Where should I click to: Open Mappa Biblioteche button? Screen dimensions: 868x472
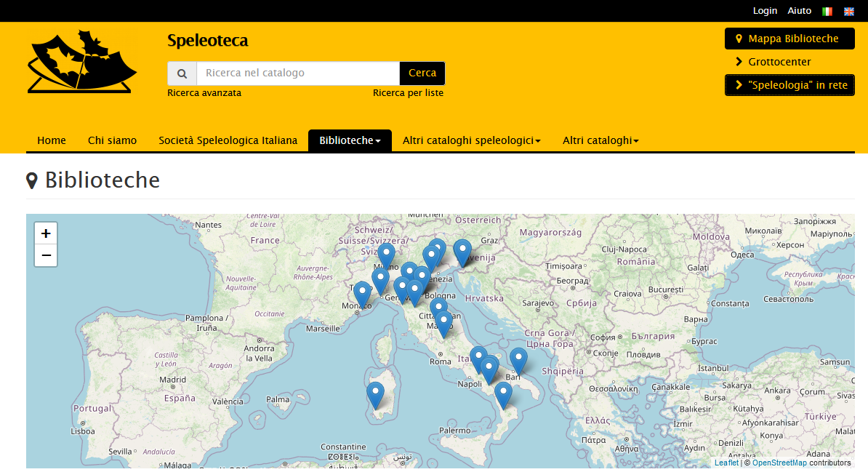coord(789,39)
